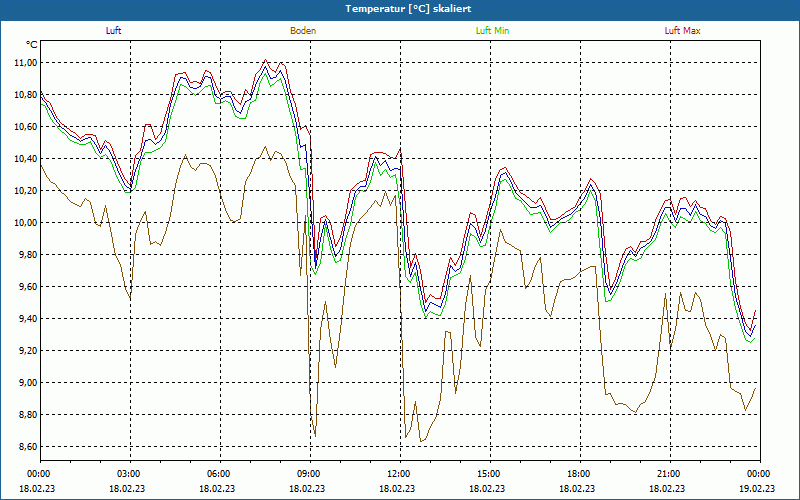Select the 11,00 y-axis tick label
The width and height of the screenshot is (800, 500).
point(24,62)
